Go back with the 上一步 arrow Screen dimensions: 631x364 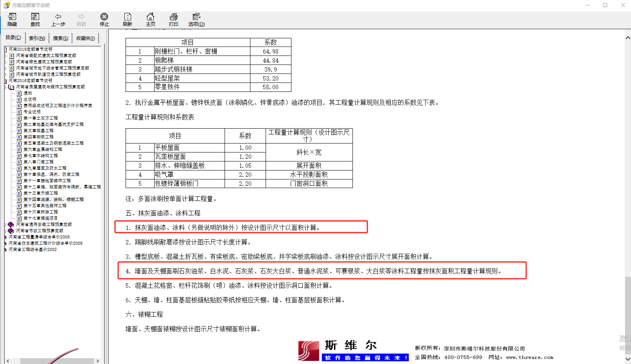coord(58,19)
